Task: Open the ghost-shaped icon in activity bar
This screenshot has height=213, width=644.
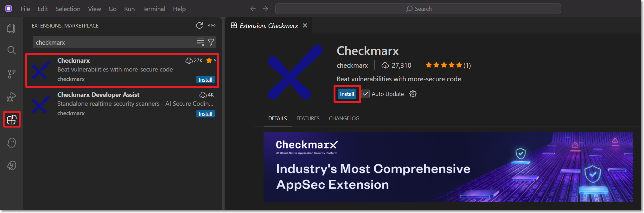Action: (x=12, y=143)
